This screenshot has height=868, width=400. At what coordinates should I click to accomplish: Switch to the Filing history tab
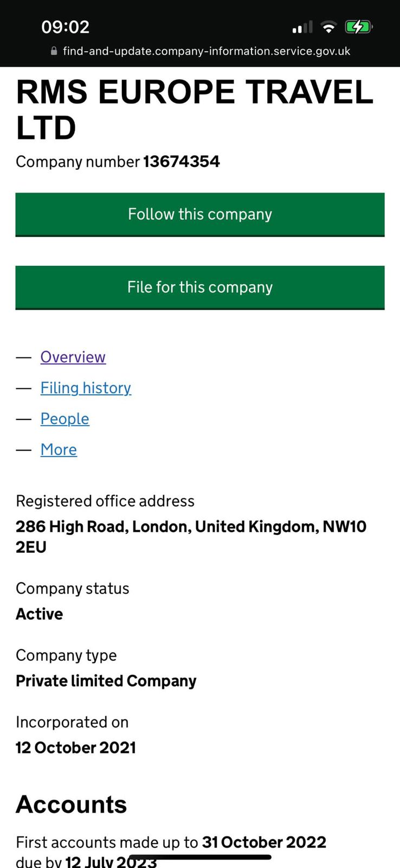pos(86,388)
